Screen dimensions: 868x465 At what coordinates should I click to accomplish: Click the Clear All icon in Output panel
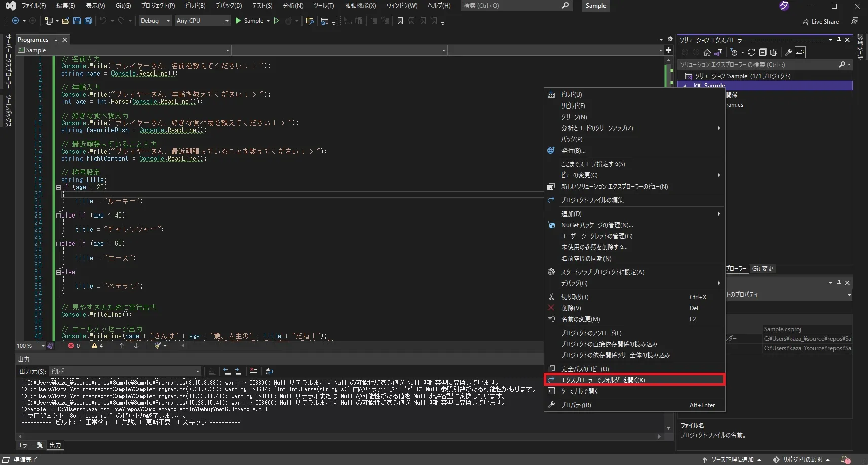tap(254, 371)
